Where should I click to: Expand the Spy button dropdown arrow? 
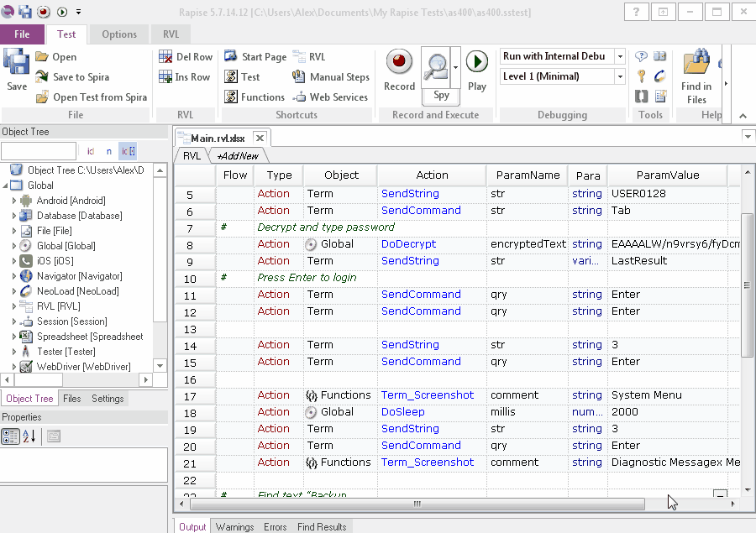click(x=456, y=65)
